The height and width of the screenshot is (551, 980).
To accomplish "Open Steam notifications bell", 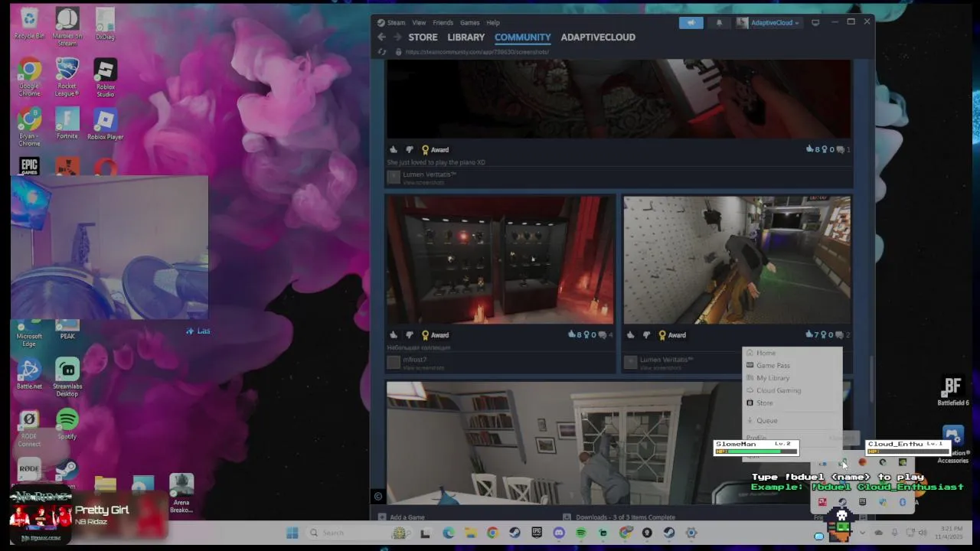I will point(719,23).
